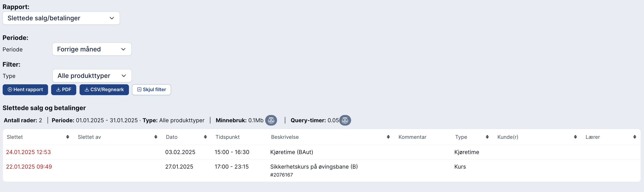Open the Periode dropdown Forrige måned
Image resolution: width=644 pixels, height=192 pixels.
[x=92, y=49]
